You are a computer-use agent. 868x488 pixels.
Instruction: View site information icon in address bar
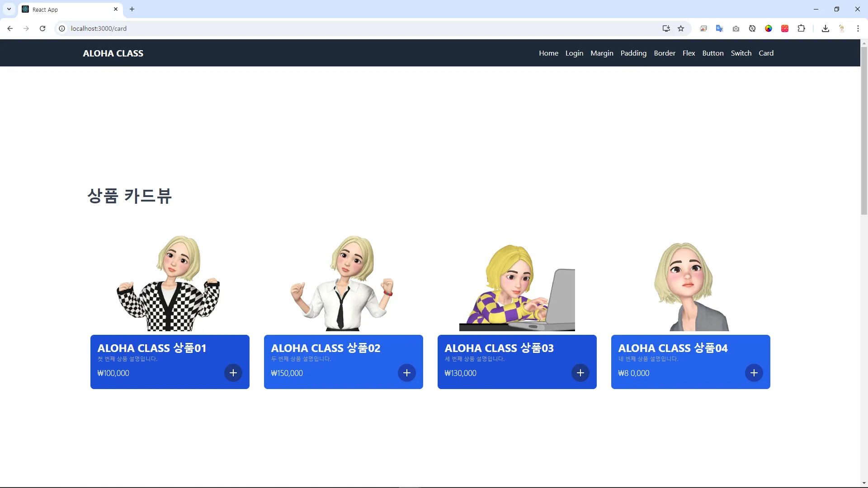click(x=62, y=28)
